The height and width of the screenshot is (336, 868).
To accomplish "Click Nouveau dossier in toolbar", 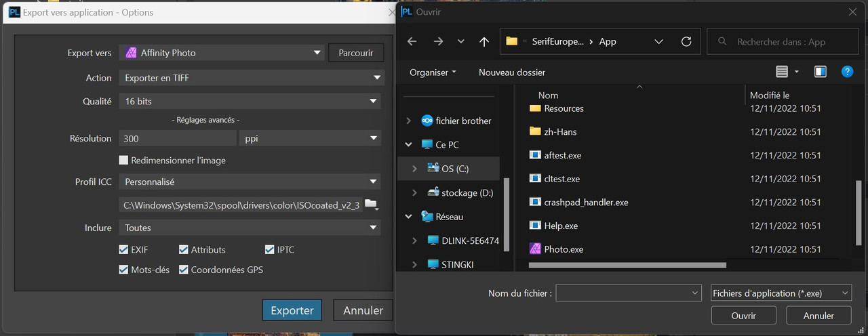I will 512,72.
